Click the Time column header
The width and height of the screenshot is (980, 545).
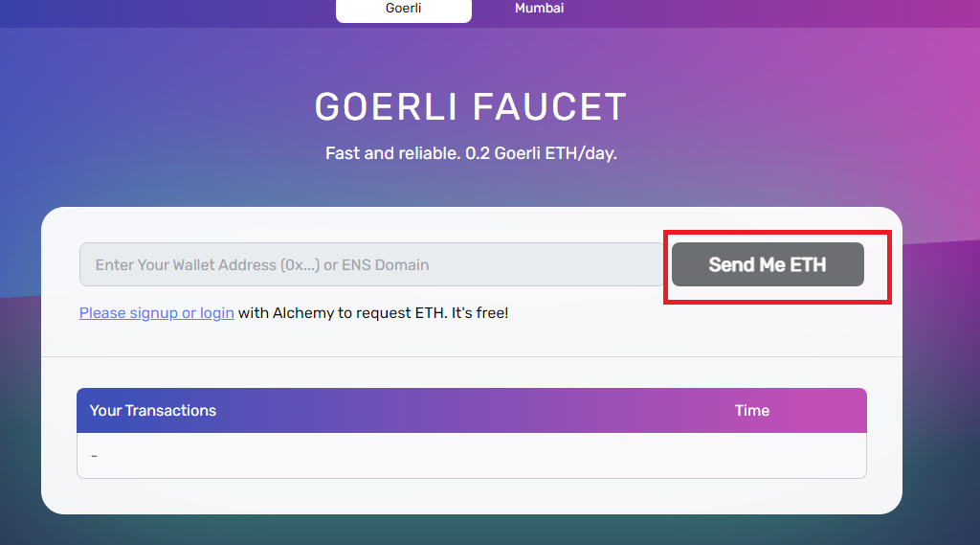pos(752,411)
